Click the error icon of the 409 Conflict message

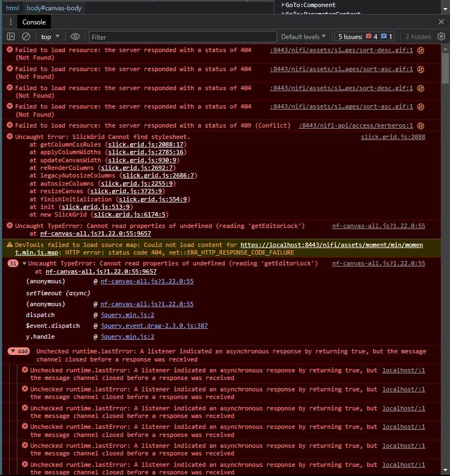pyautogui.click(x=10, y=125)
